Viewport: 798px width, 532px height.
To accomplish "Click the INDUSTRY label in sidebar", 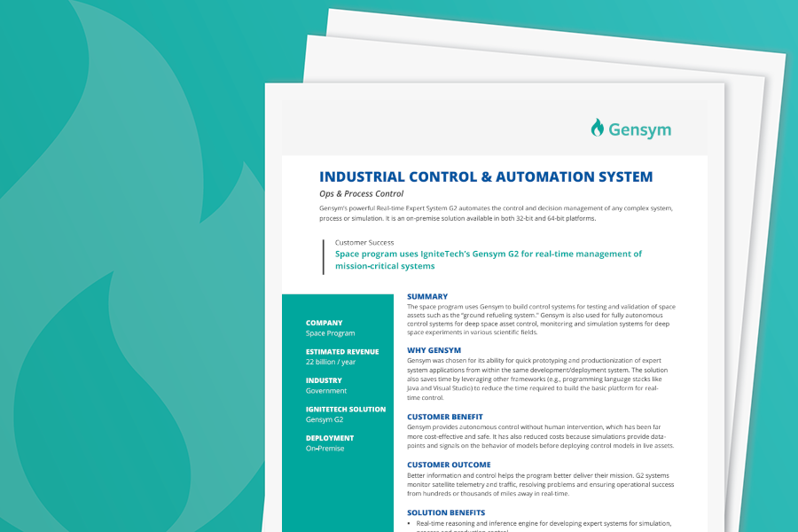I will pos(324,380).
